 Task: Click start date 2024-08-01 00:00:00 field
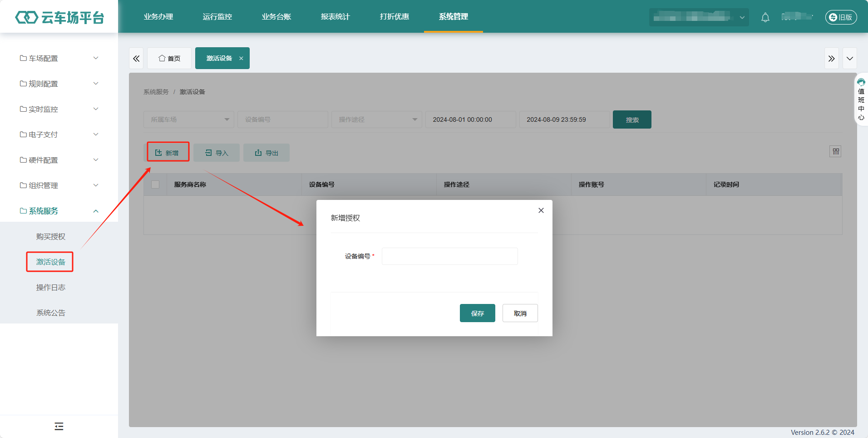pyautogui.click(x=471, y=119)
